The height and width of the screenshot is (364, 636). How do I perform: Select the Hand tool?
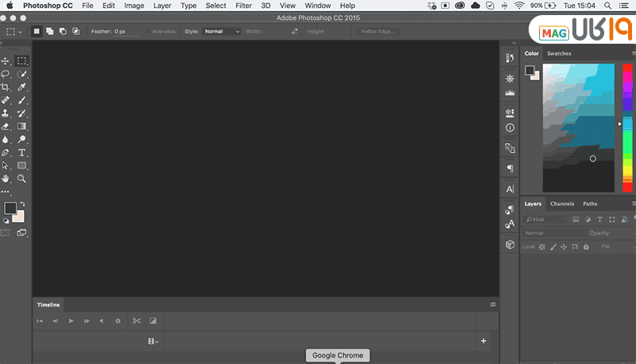6,179
